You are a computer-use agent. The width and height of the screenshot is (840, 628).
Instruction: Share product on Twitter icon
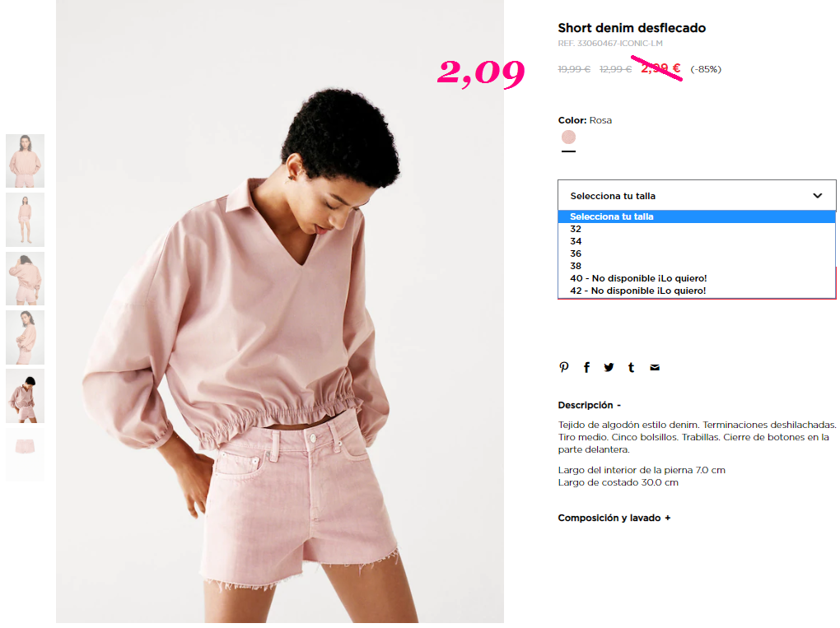[x=609, y=367]
